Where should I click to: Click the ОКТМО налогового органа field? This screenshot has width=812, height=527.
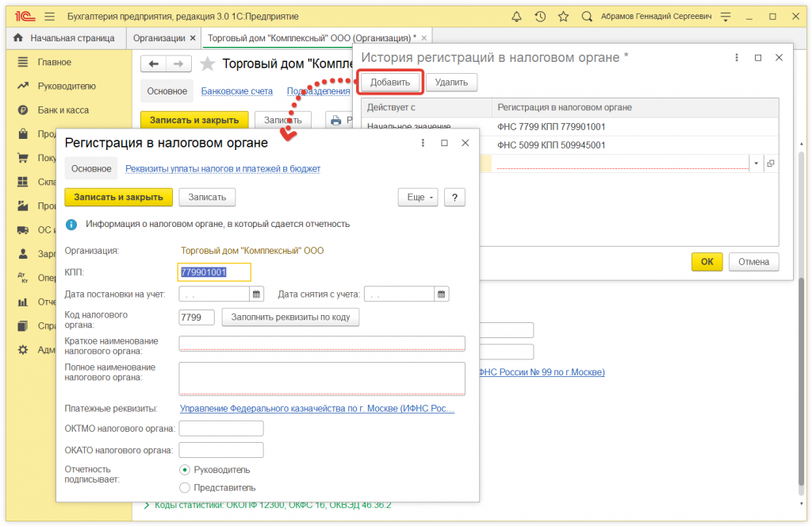coord(221,429)
